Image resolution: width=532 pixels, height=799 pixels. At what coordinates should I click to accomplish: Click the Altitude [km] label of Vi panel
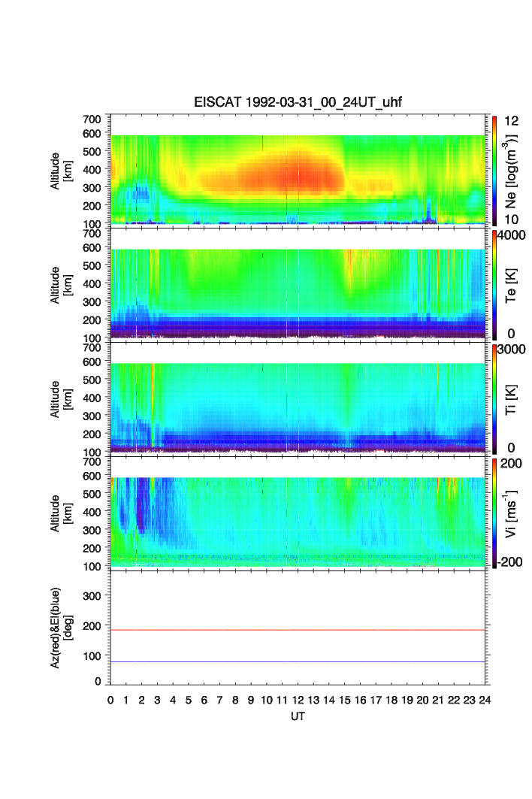pos(61,513)
